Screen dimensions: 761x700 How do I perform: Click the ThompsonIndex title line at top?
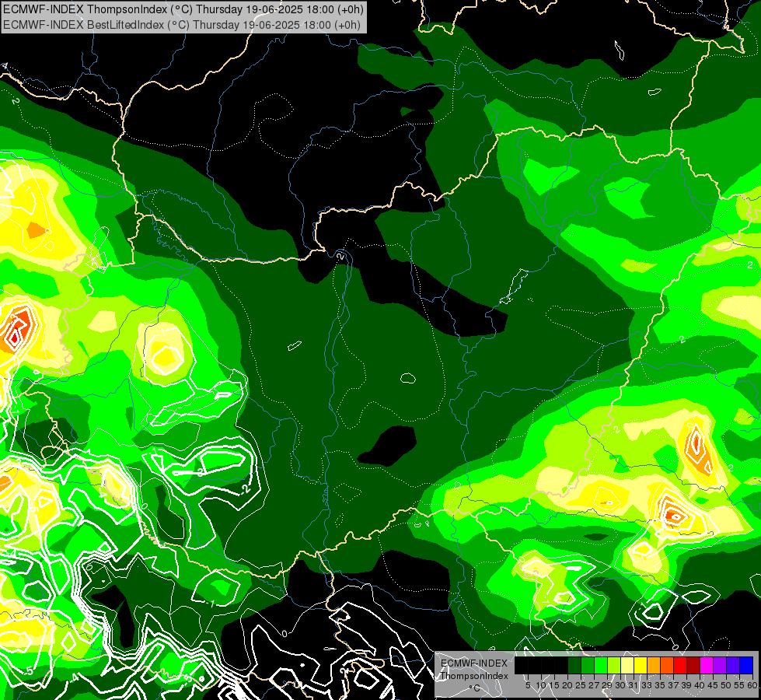[183, 9]
